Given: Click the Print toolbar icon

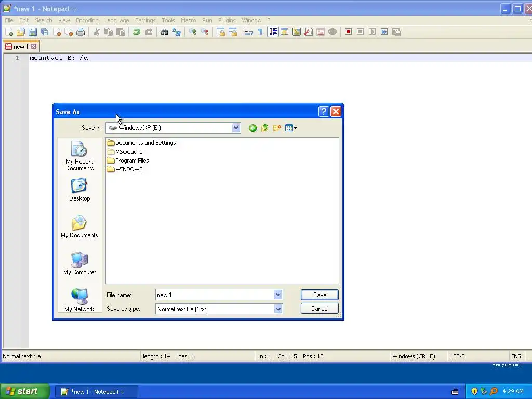Looking at the screenshot, I should (x=81, y=32).
